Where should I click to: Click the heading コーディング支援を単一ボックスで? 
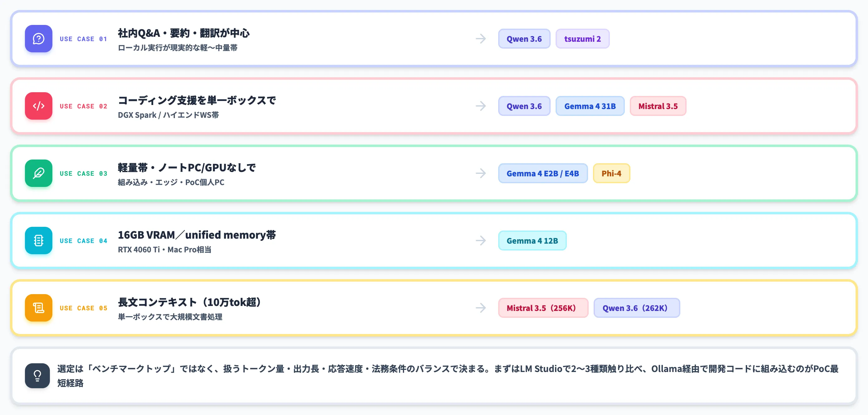coord(197,100)
